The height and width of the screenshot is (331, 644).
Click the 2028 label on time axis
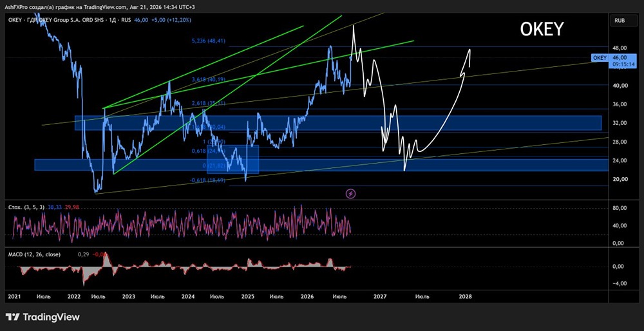click(466, 296)
